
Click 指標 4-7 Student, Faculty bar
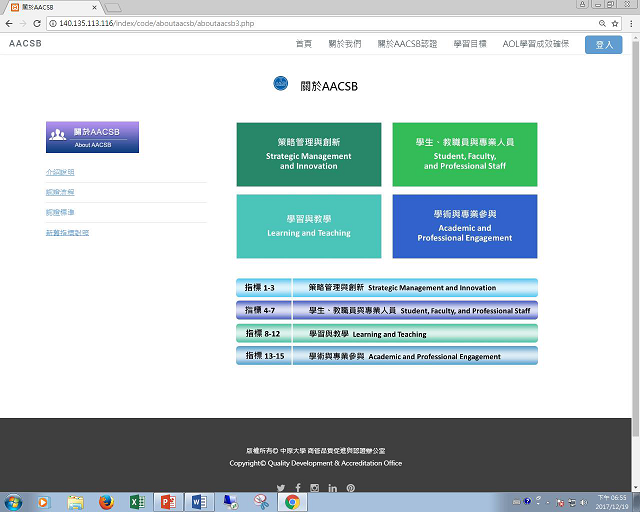387,310
